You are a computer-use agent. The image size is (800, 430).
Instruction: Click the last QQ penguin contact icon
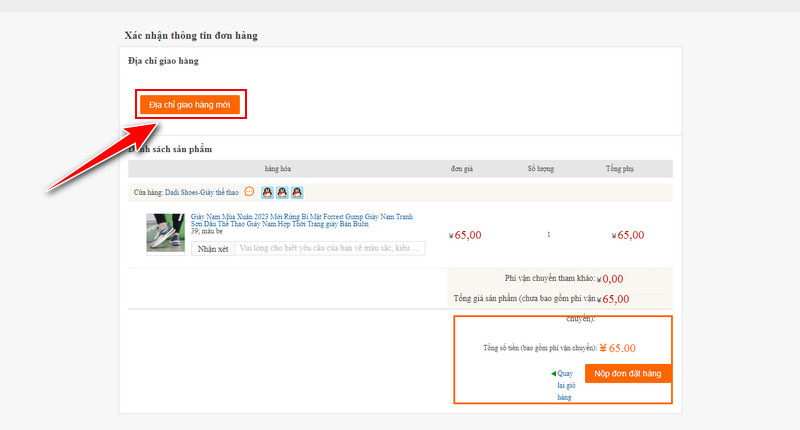click(297, 192)
